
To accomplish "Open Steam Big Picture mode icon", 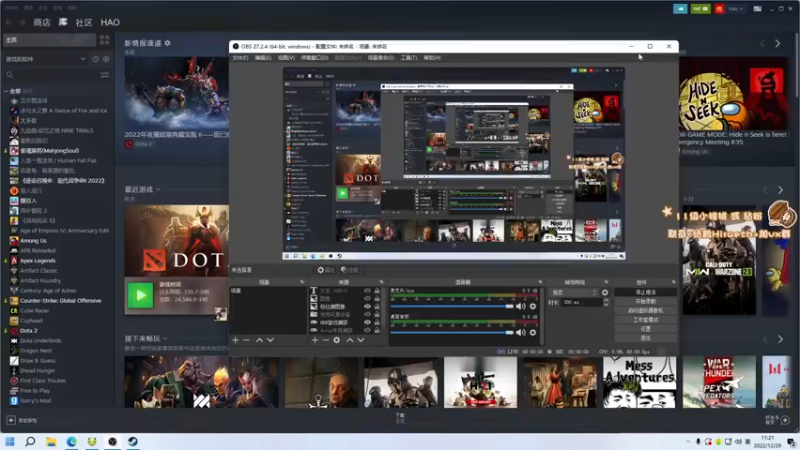I will pos(758,9).
